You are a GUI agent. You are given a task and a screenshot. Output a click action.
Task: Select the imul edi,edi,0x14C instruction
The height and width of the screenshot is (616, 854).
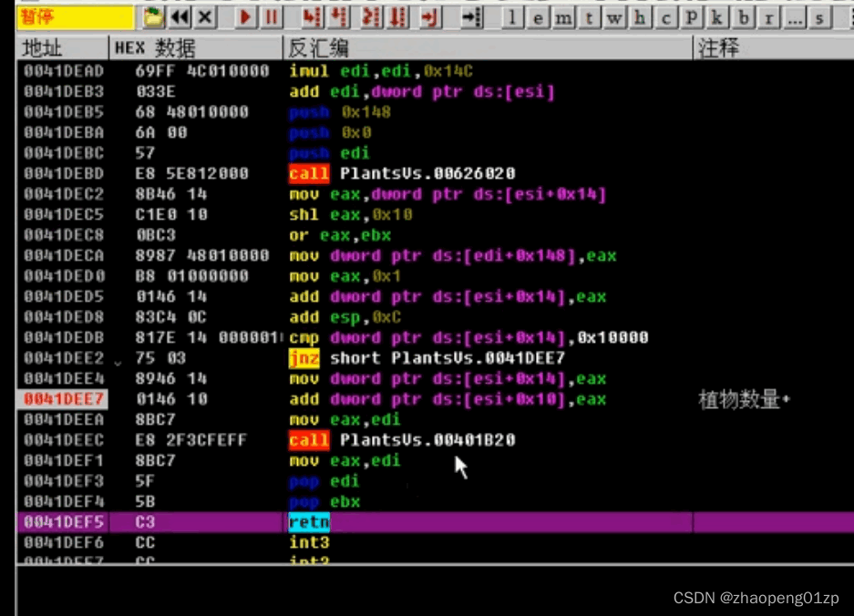(x=381, y=71)
